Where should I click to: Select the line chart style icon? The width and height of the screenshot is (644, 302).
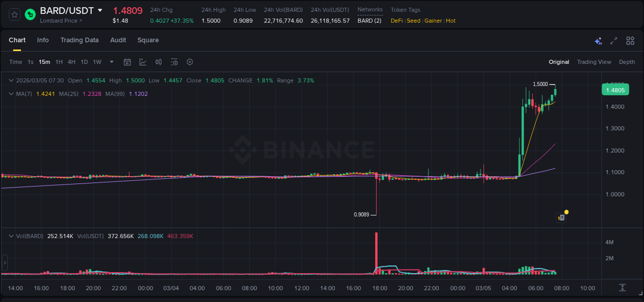tap(143, 61)
